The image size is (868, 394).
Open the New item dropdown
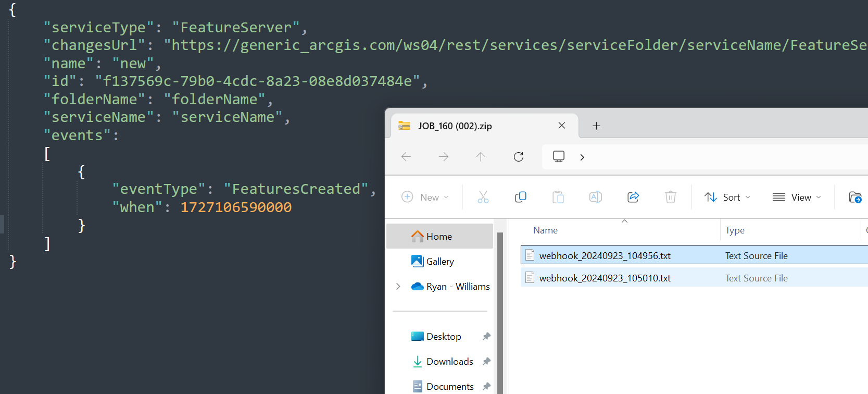(x=425, y=197)
